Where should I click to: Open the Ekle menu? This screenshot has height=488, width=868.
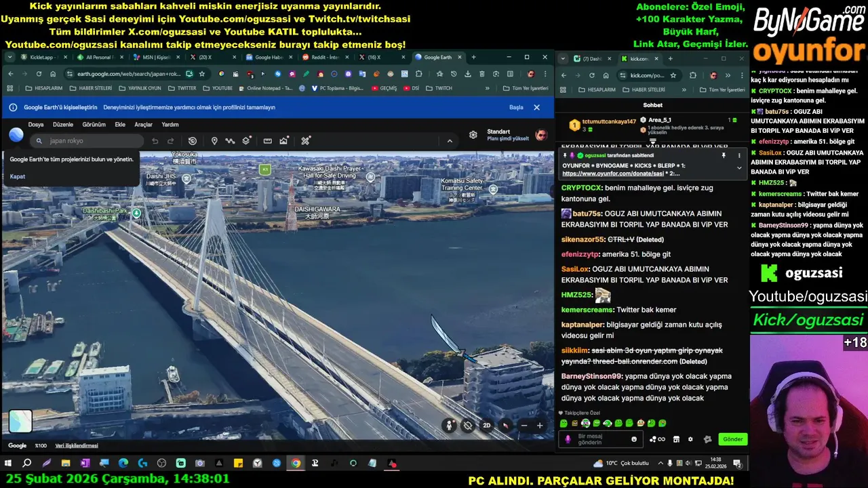coord(120,125)
